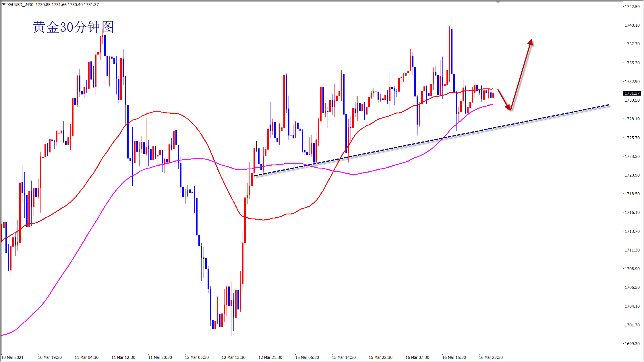Click the 1716.10 price scale label
The width and height of the screenshot is (644, 362).
[x=632, y=212]
